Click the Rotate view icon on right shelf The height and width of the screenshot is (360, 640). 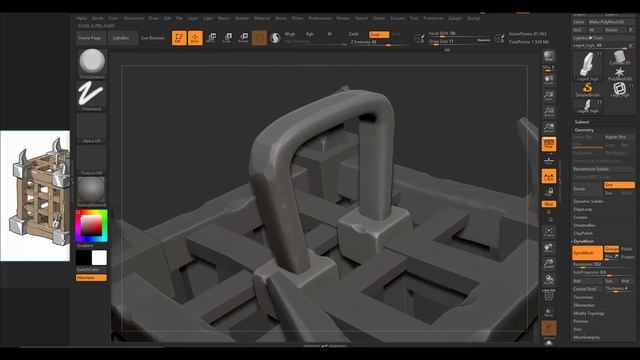pos(549,280)
